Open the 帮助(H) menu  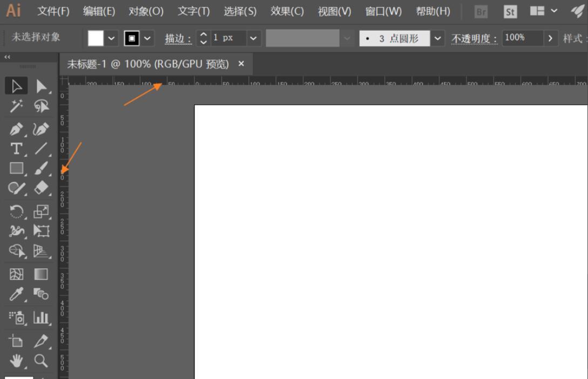point(432,11)
